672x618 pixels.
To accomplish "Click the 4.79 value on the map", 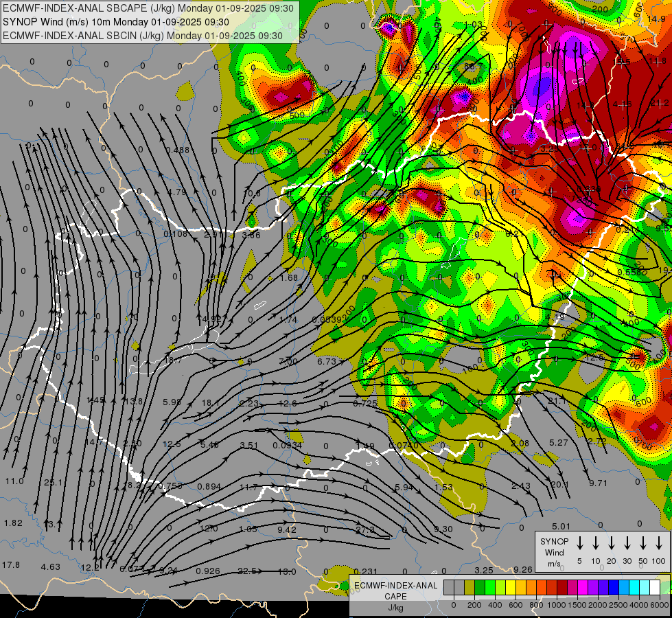I will (177, 192).
